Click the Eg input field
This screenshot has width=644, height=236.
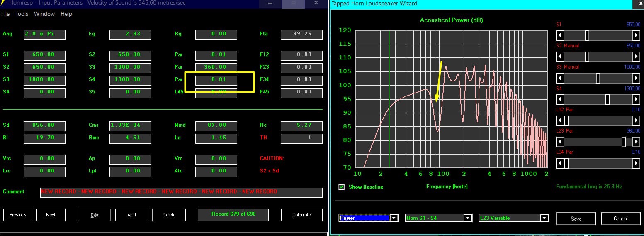pos(130,34)
